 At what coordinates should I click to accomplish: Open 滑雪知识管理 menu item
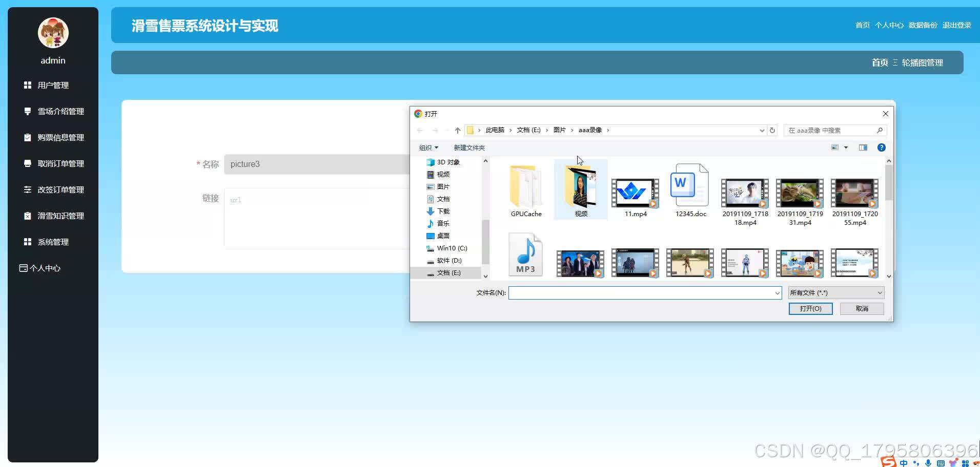pyautogui.click(x=53, y=216)
